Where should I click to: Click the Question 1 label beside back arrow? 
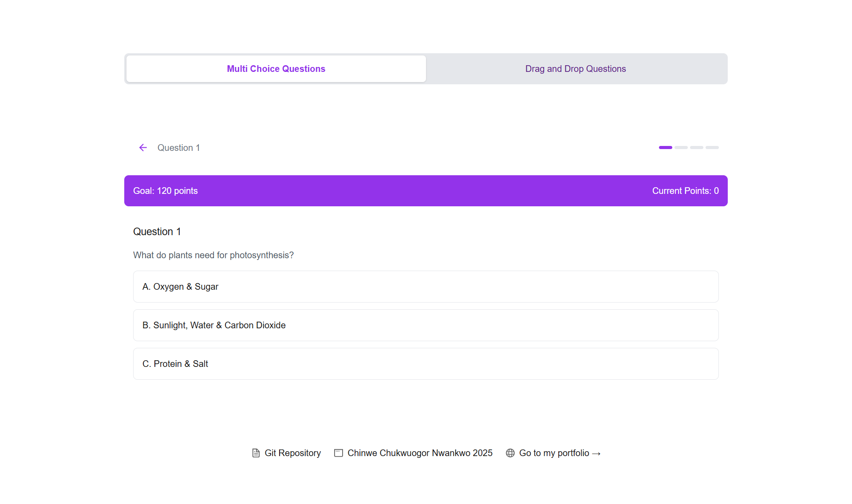[178, 148]
